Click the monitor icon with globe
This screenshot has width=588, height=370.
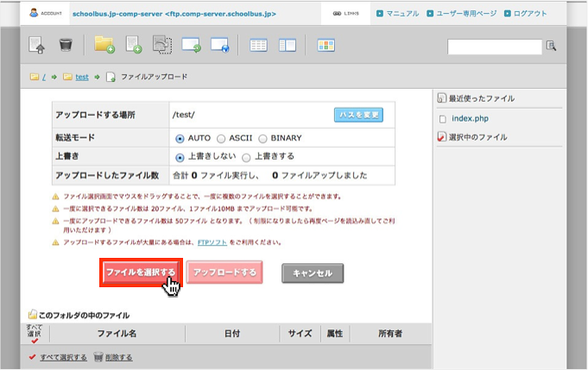coord(220,45)
